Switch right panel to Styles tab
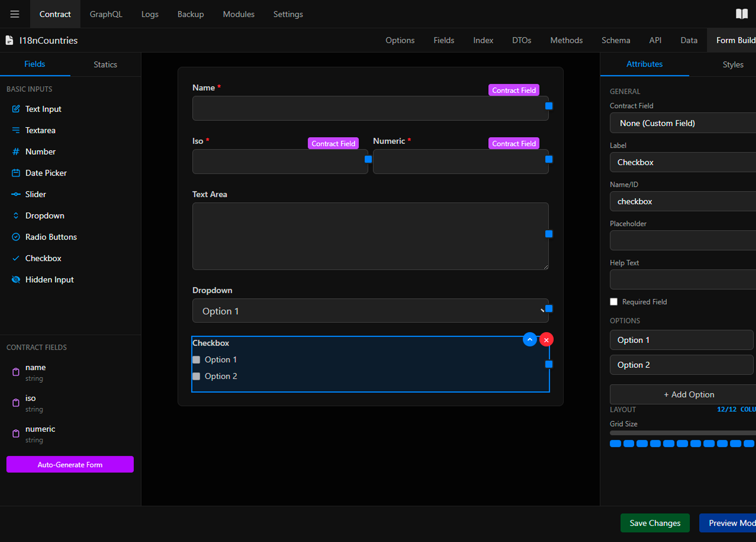756x542 pixels. [733, 64]
